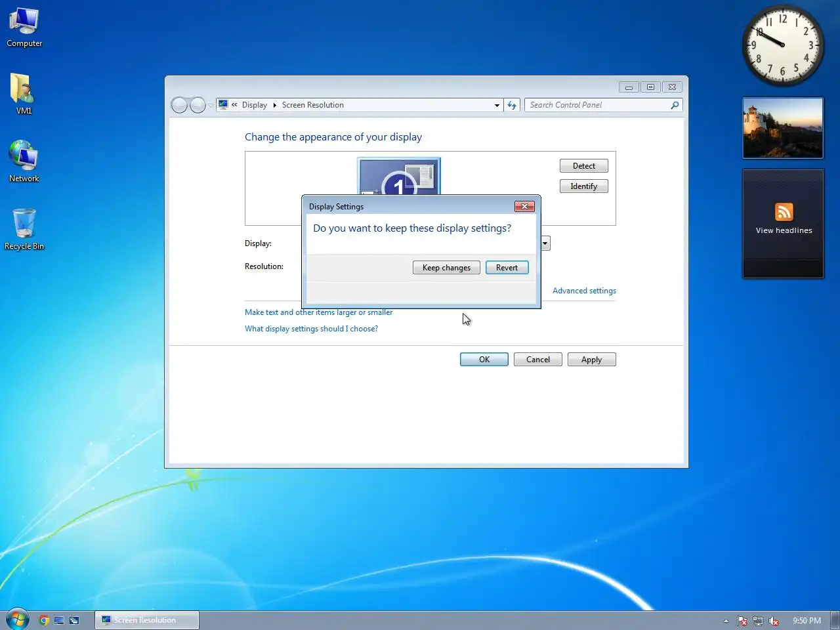Click the Apply button
This screenshot has height=630, width=840.
591,360
